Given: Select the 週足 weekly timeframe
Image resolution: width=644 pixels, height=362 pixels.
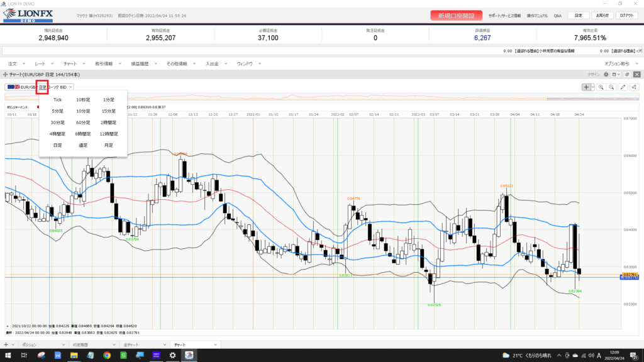Looking at the screenshot, I should point(83,145).
